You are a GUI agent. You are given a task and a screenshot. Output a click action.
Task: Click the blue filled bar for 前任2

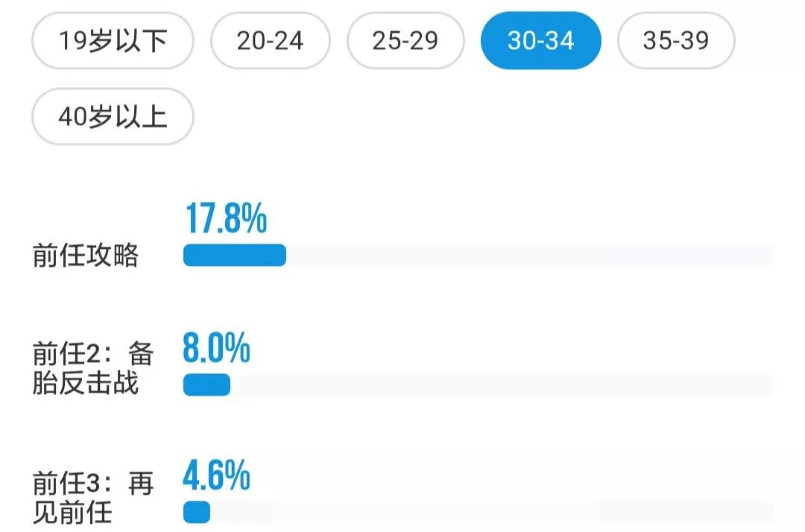point(206,384)
